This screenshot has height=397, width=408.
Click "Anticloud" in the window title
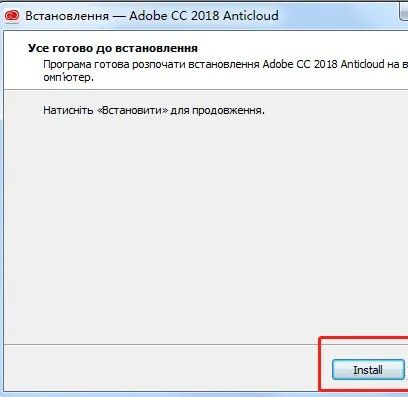click(x=251, y=16)
